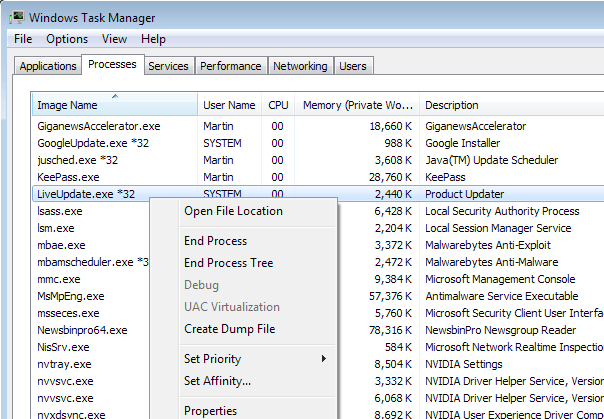Switch to the Services tab

pyautogui.click(x=168, y=66)
